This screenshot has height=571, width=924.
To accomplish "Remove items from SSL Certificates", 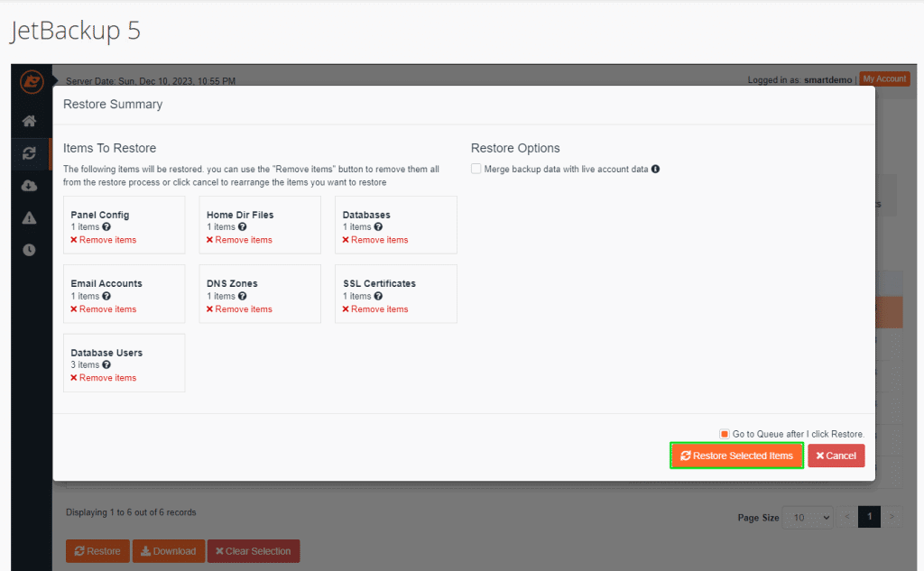I will point(374,309).
